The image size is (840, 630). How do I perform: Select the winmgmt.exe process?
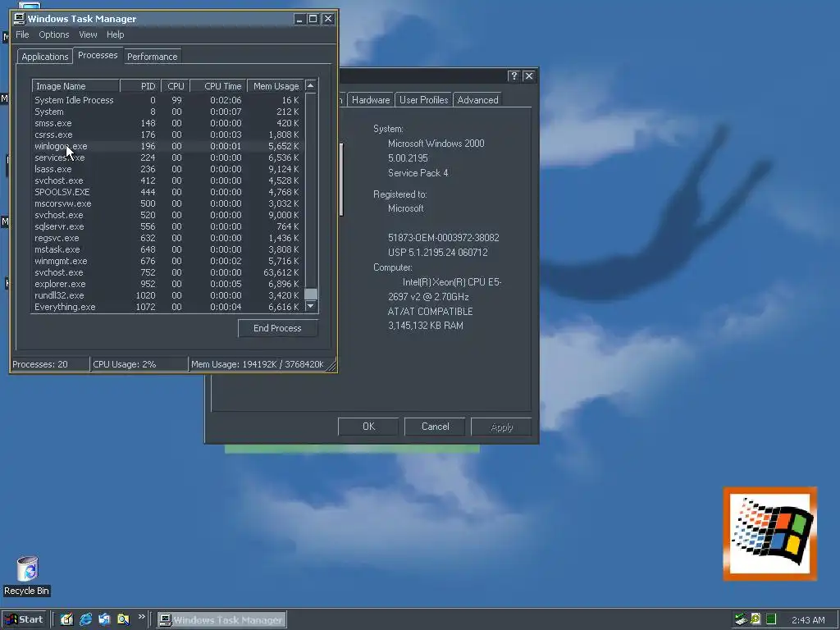167,262
